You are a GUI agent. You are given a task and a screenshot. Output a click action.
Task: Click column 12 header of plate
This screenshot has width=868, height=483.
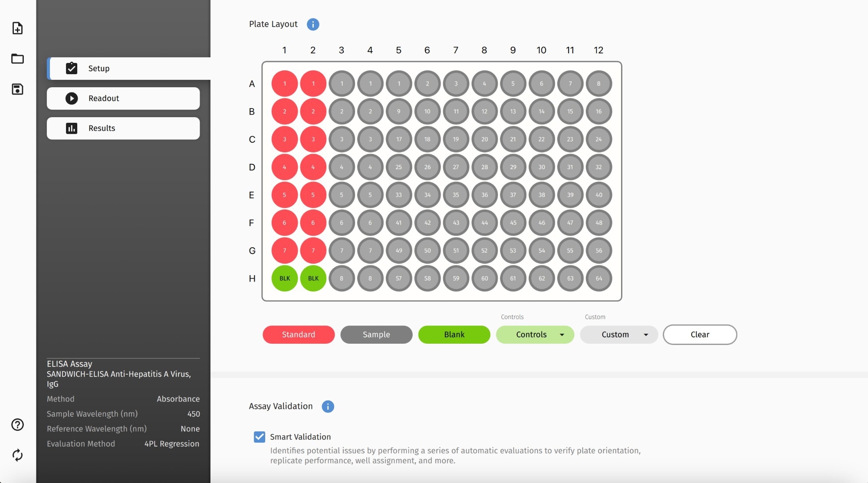click(x=598, y=50)
